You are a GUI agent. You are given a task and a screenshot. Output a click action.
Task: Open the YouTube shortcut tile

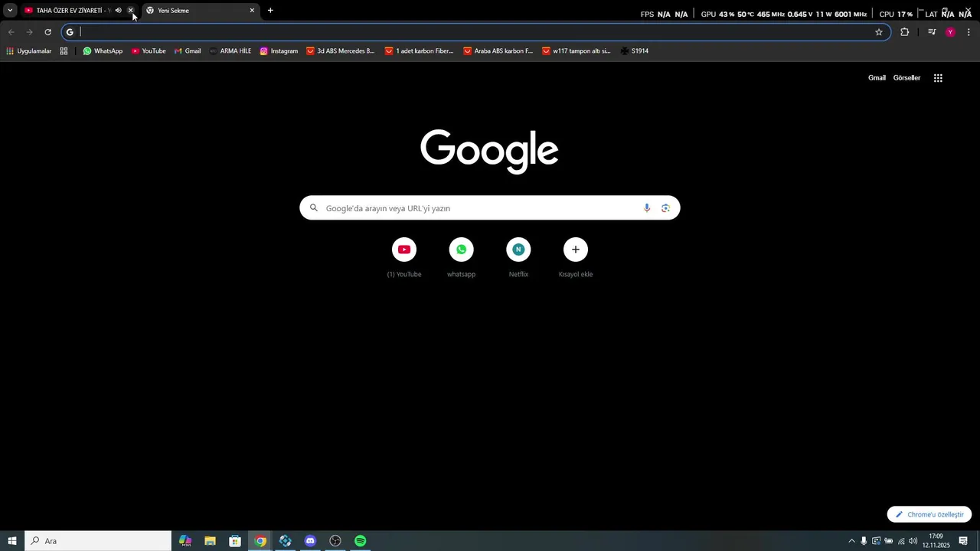click(x=404, y=257)
